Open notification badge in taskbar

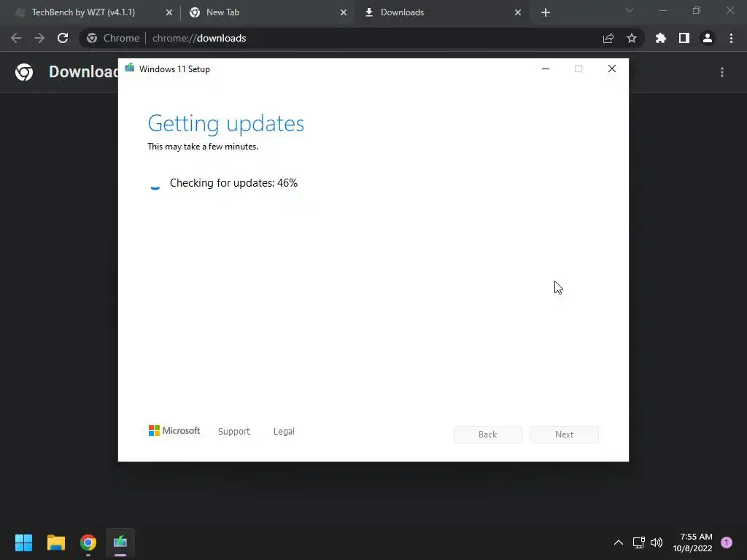click(727, 542)
